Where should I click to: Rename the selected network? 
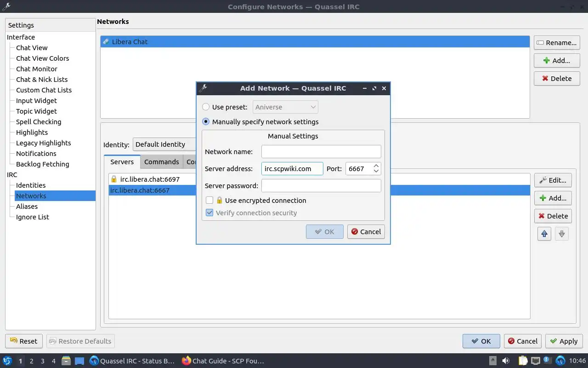coord(557,43)
